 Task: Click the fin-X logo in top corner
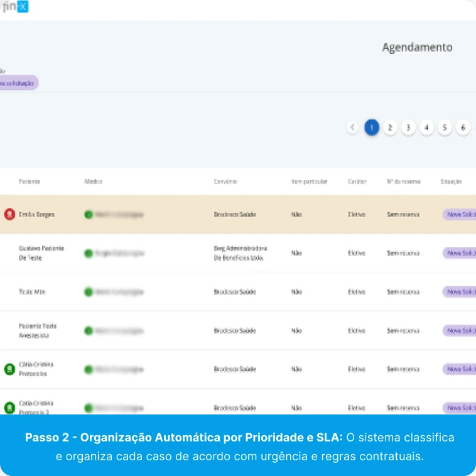tap(14, 8)
